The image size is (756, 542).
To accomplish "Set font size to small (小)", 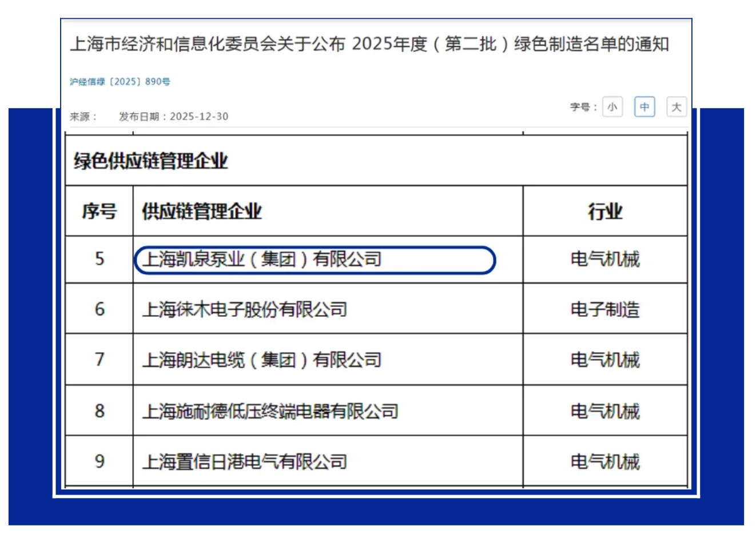I will point(612,107).
